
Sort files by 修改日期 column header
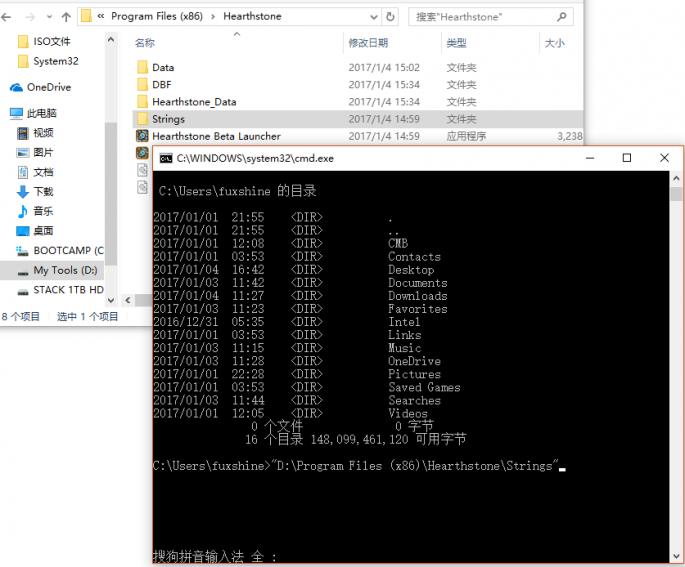(x=367, y=43)
